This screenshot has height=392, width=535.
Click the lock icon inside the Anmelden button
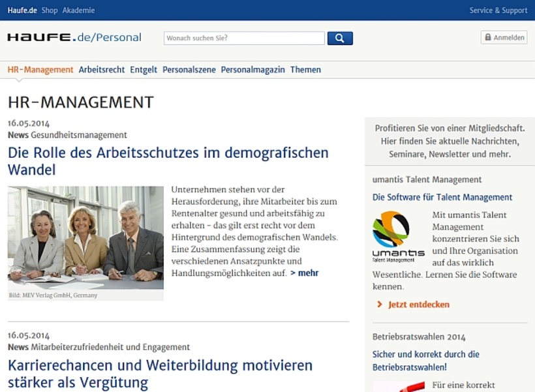coord(488,37)
